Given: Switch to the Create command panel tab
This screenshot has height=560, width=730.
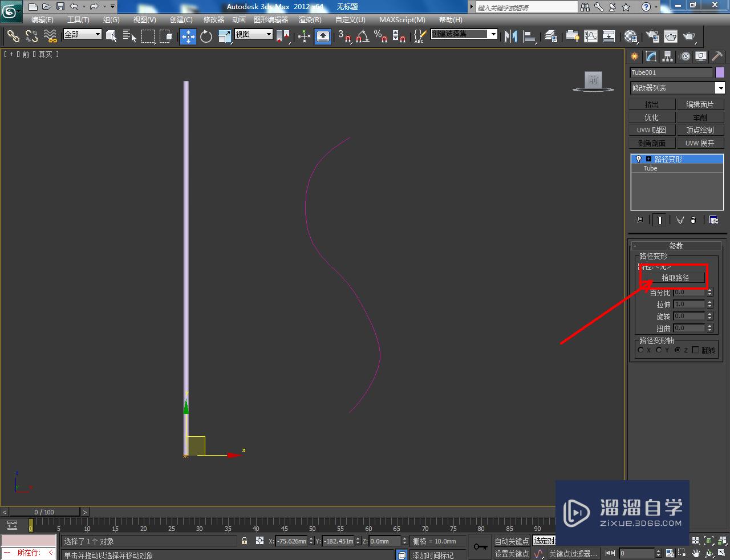Looking at the screenshot, I should coord(635,56).
